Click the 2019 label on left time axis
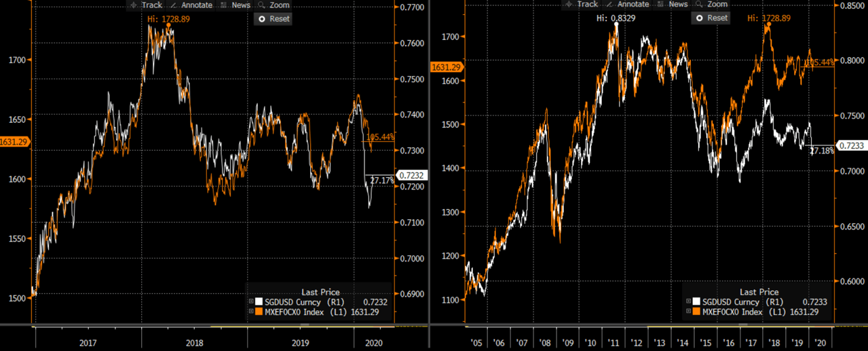Screen dimensions: 868x351 point(301,344)
